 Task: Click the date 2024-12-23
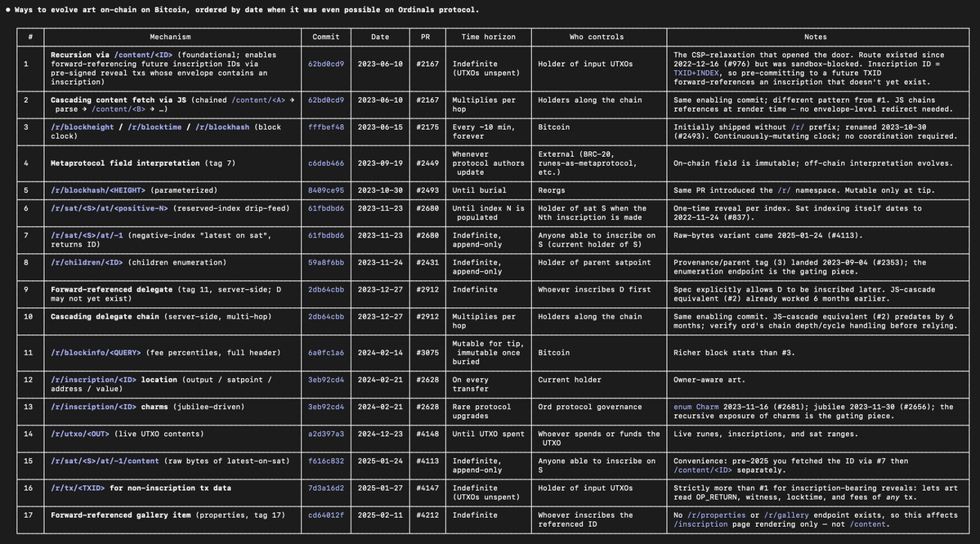coord(380,434)
